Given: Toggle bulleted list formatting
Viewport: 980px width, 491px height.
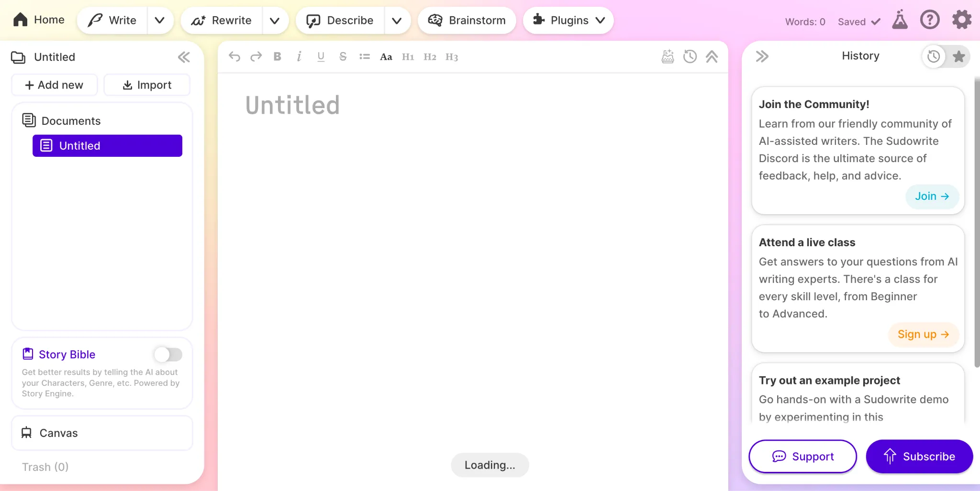Looking at the screenshot, I should 365,56.
